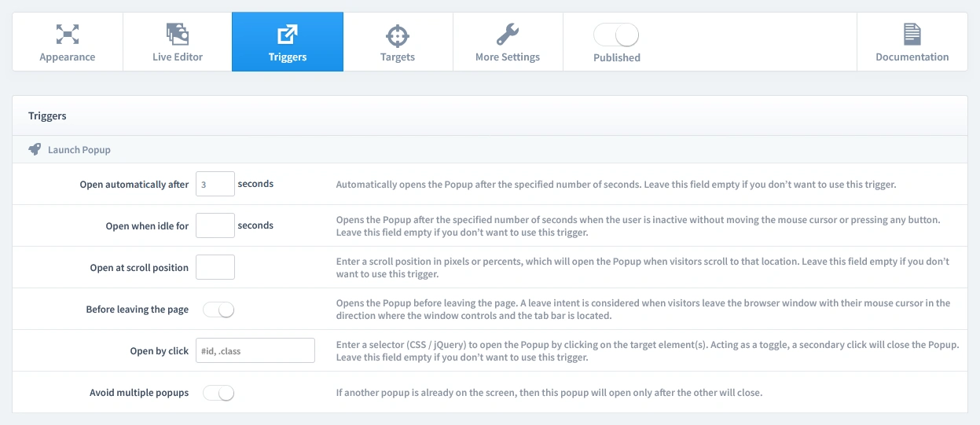Viewport: 980px width, 425px height.
Task: Open the More Settings tab
Action: coord(508,57)
